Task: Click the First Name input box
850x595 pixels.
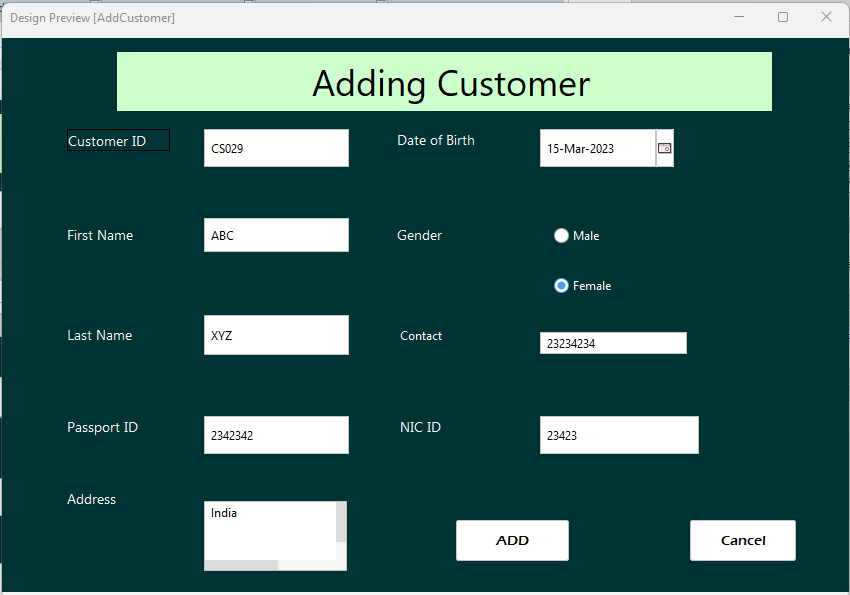Action: [x=276, y=234]
